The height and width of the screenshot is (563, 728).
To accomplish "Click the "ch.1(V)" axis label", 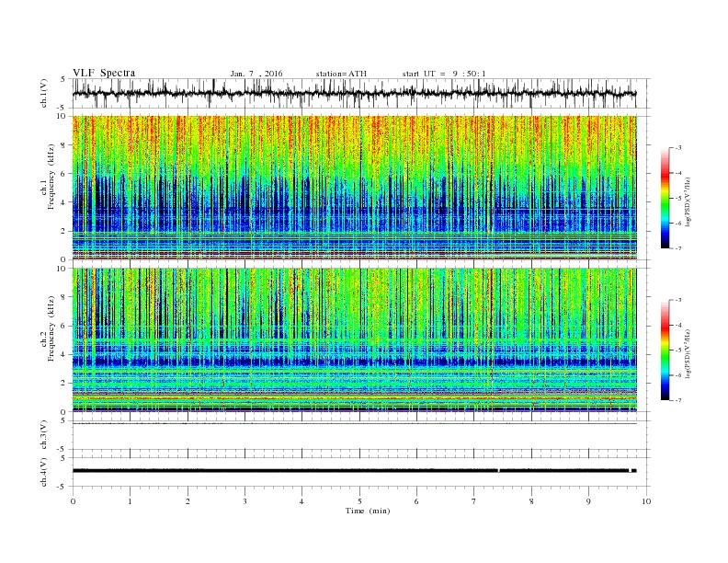I will pos(44,93).
